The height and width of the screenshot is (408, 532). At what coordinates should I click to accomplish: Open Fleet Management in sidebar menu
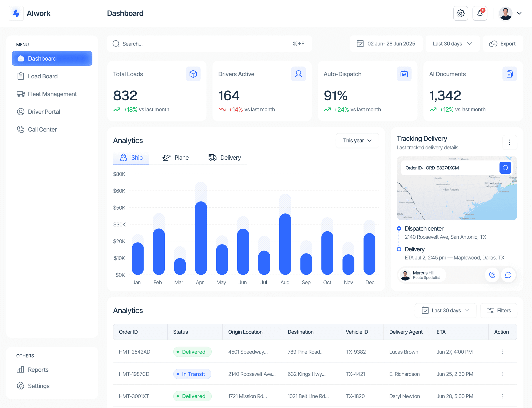click(x=52, y=94)
